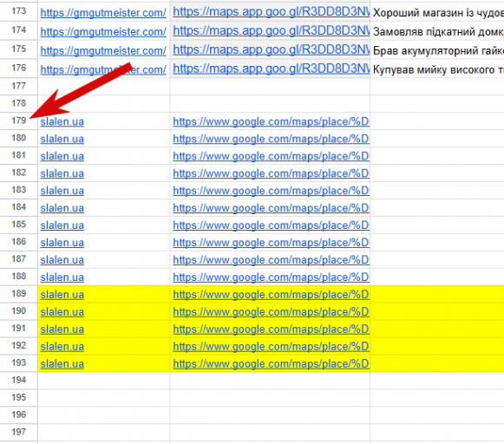
Task: Click highlighted slalen.ua link in row 191
Action: pyautogui.click(x=62, y=330)
